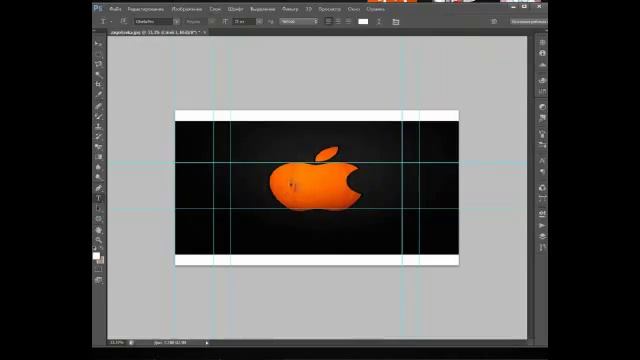Open the 3D menu
640x360 pixels.
pos(309,9)
